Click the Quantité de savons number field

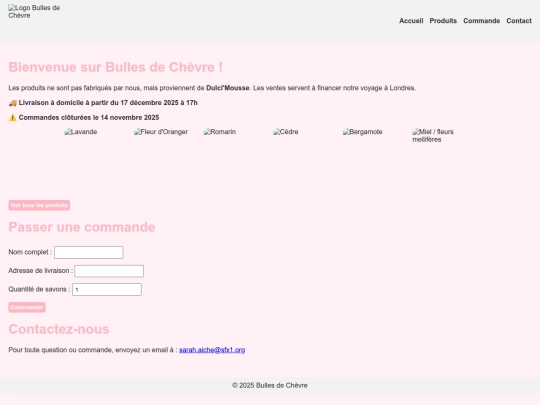click(x=107, y=290)
